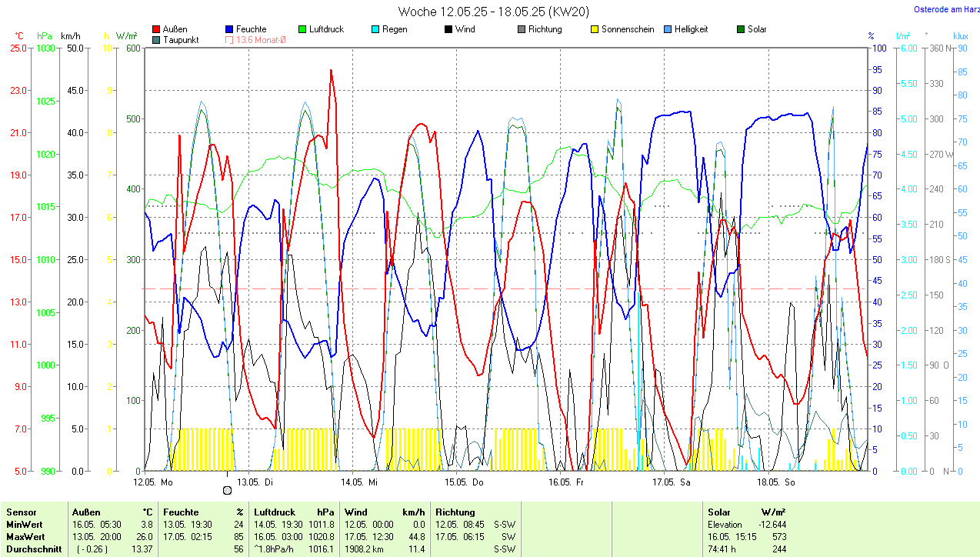This screenshot has width=980, height=557.
Task: Click the gray Richtung legend swatch
Action: pyautogui.click(x=521, y=30)
